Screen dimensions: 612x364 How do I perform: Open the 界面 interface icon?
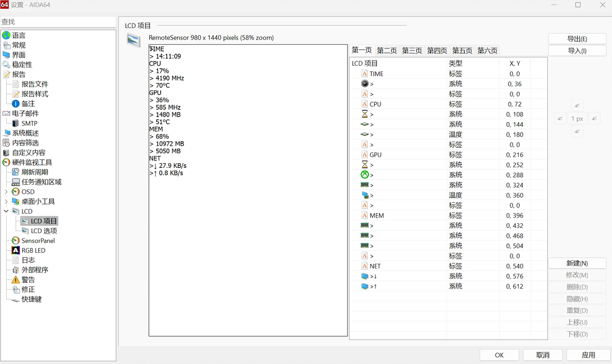coord(6,54)
